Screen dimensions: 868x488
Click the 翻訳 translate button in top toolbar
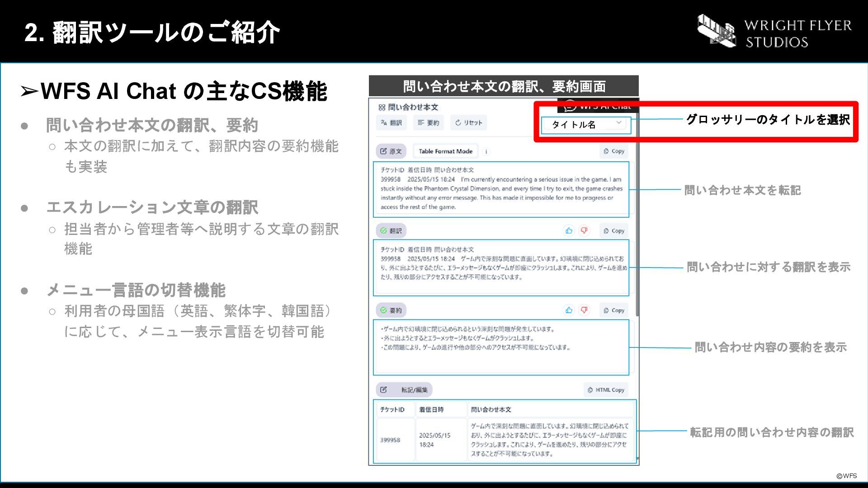[x=392, y=122]
